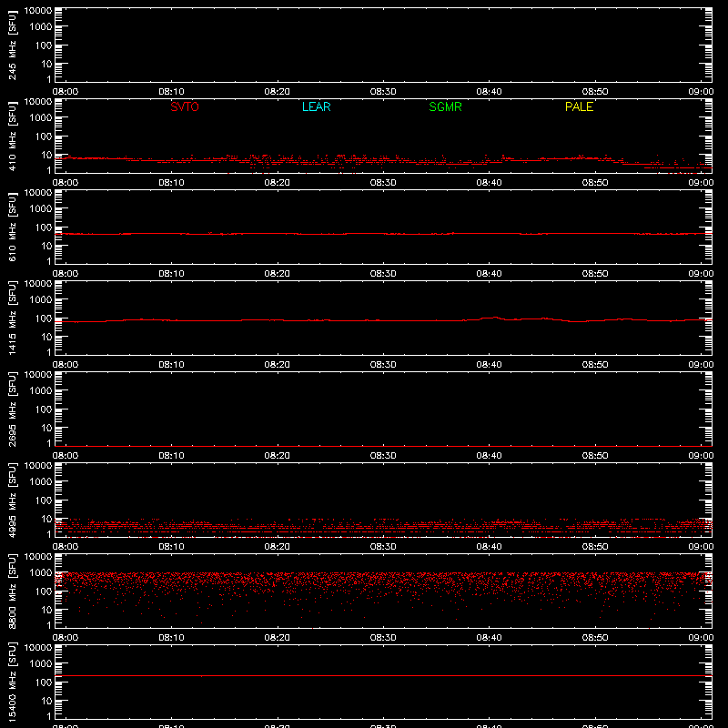The height and width of the screenshot is (728, 728).
Task: Select the '15400 MHz [SFU]' axis title
Action: click(x=12, y=682)
